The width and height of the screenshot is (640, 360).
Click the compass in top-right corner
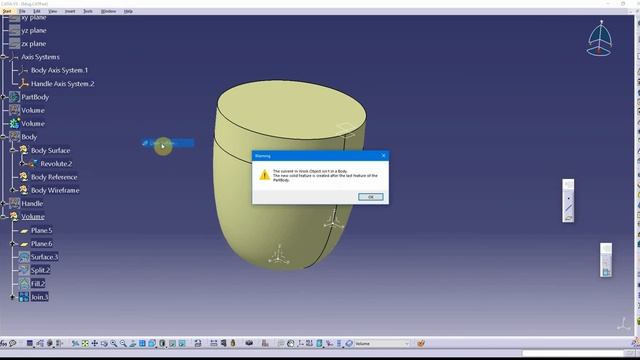pyautogui.click(x=600, y=38)
